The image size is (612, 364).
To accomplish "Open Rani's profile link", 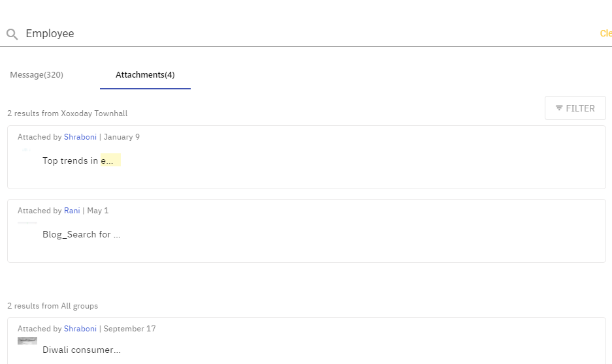I will [72, 211].
